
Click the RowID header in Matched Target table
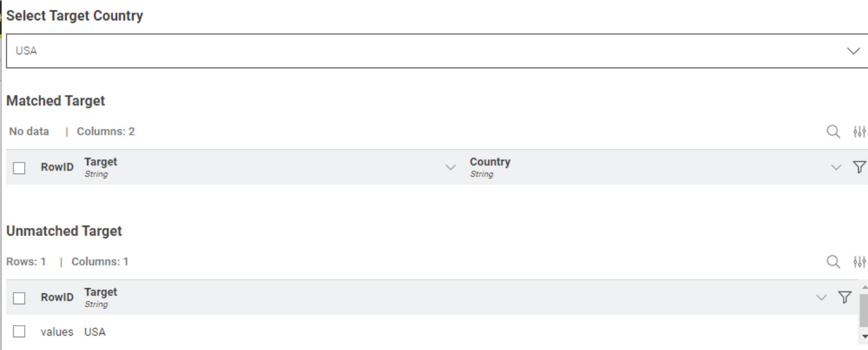pyautogui.click(x=57, y=167)
